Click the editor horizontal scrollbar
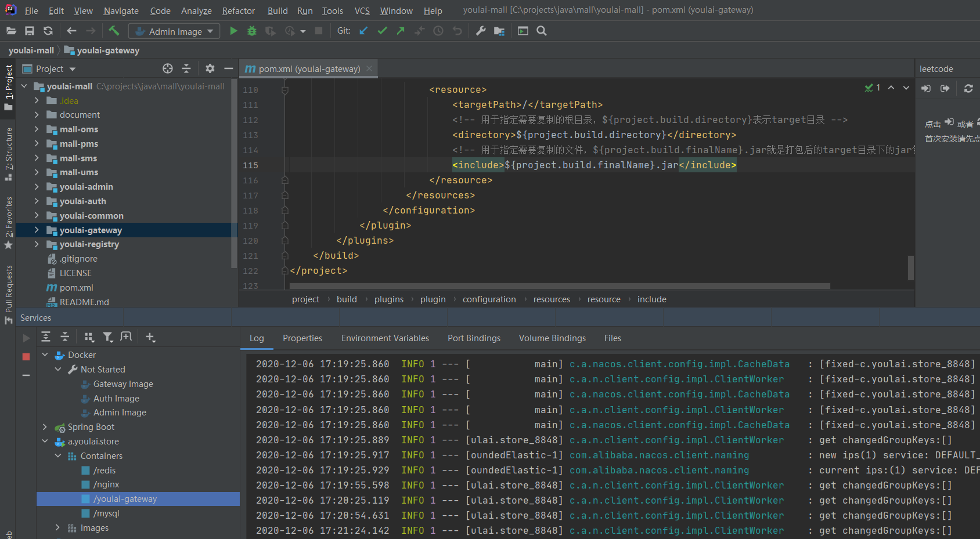 click(x=560, y=286)
